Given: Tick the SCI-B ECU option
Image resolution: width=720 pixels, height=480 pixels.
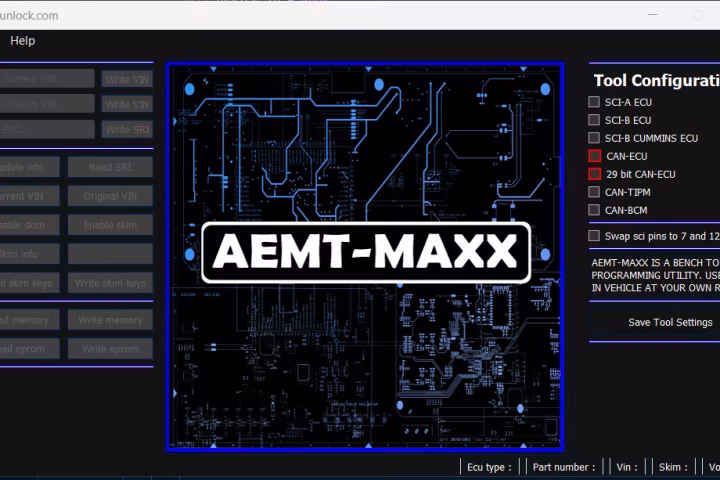Looking at the screenshot, I should click(594, 120).
